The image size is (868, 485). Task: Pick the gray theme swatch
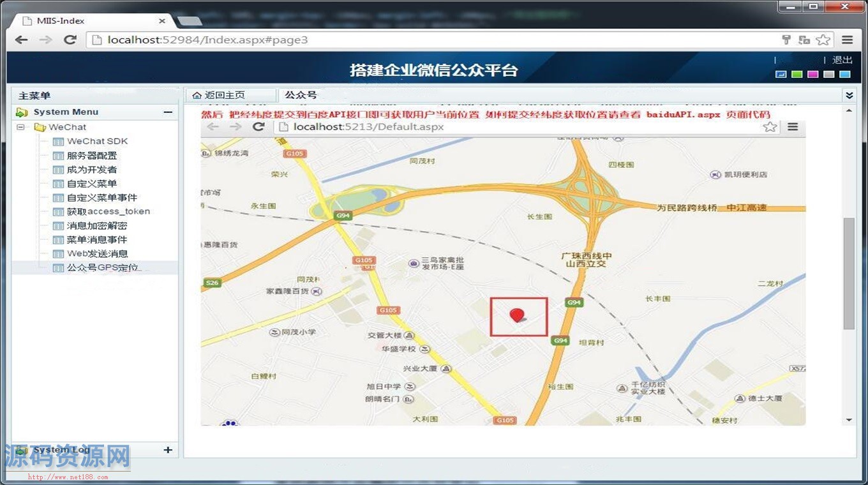tap(828, 74)
